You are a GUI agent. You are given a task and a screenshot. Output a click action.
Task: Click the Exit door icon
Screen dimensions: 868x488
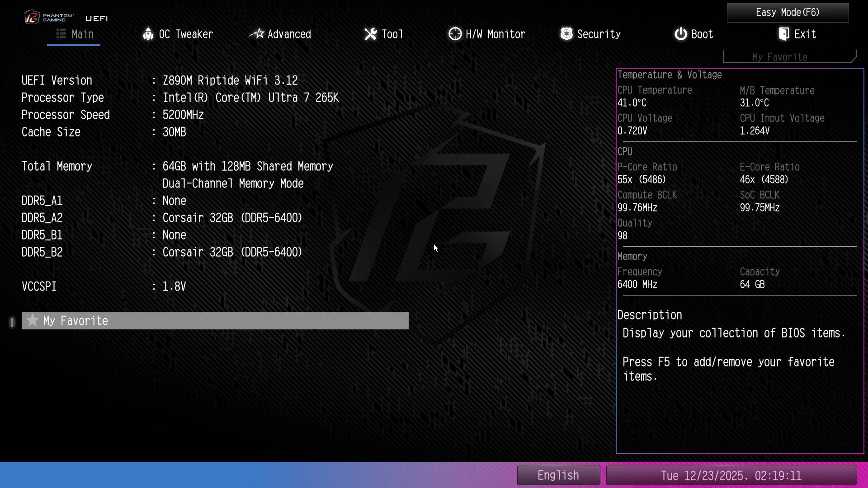tap(784, 34)
